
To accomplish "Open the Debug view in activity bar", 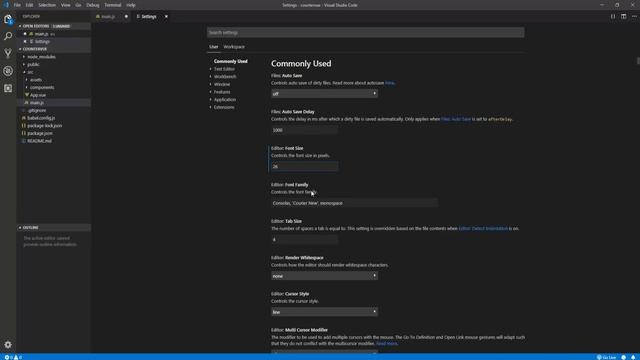I will click(8, 71).
